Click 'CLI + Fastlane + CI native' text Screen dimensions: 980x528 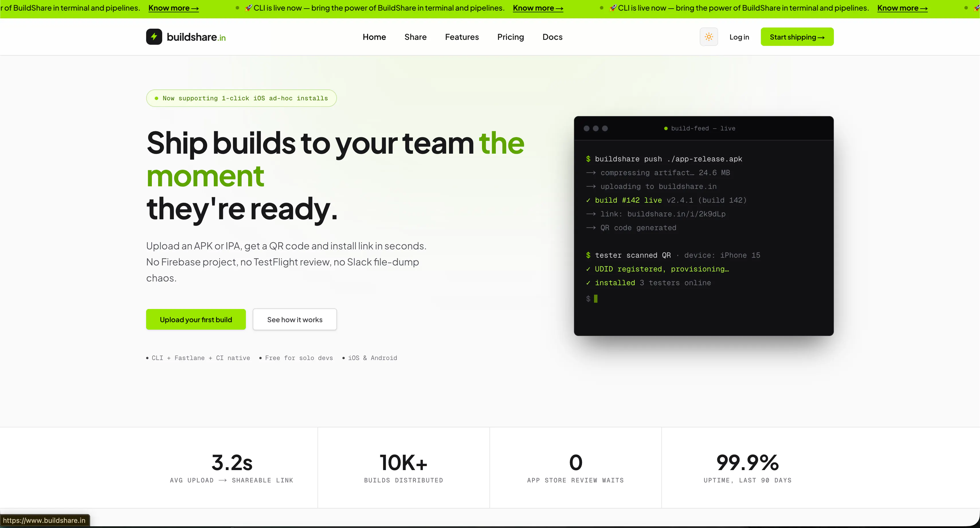[x=201, y=358]
